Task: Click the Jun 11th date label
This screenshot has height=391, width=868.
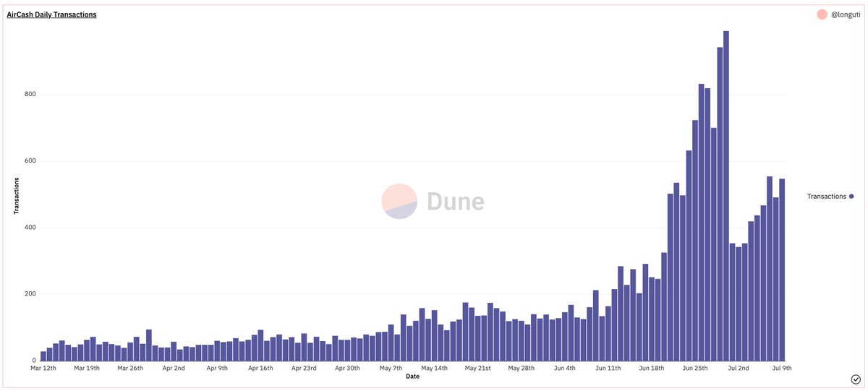Action: pyautogui.click(x=608, y=368)
